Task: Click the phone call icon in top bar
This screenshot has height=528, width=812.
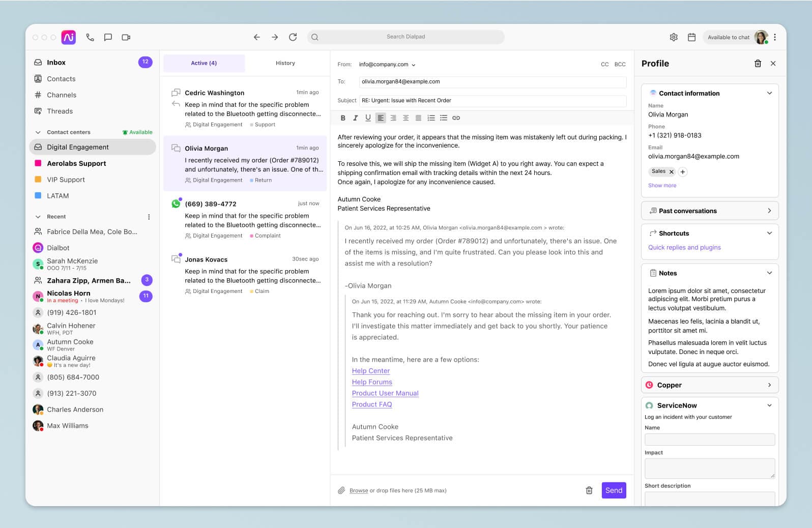Action: tap(90, 37)
